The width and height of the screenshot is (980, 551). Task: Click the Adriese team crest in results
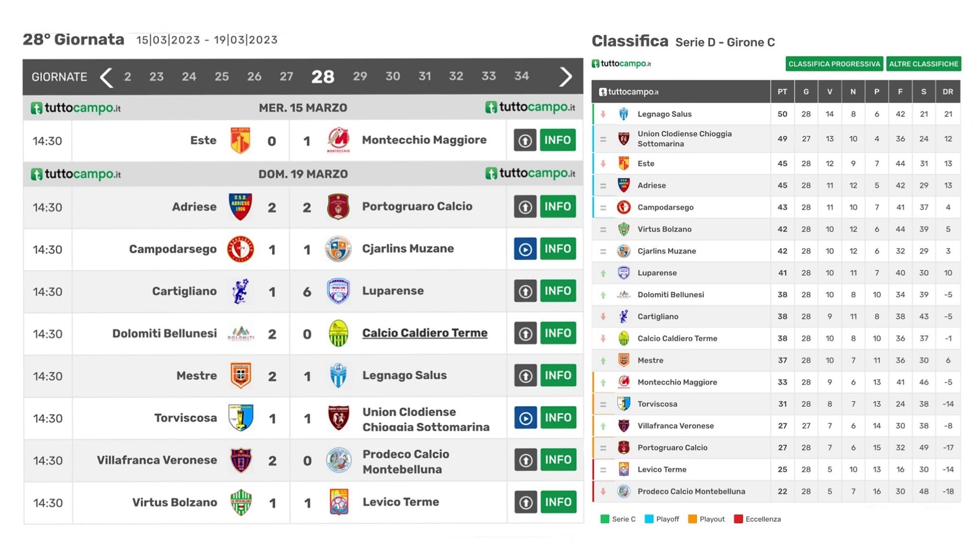241,207
